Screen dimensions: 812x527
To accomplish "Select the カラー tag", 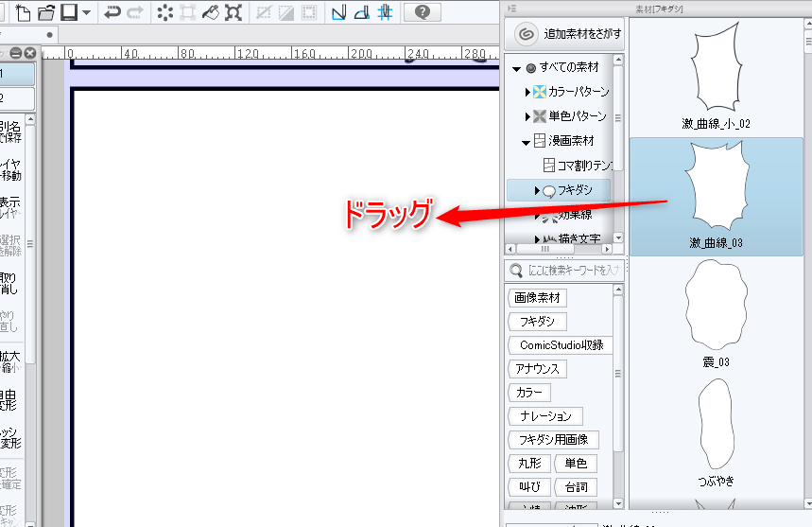I will click(x=528, y=393).
